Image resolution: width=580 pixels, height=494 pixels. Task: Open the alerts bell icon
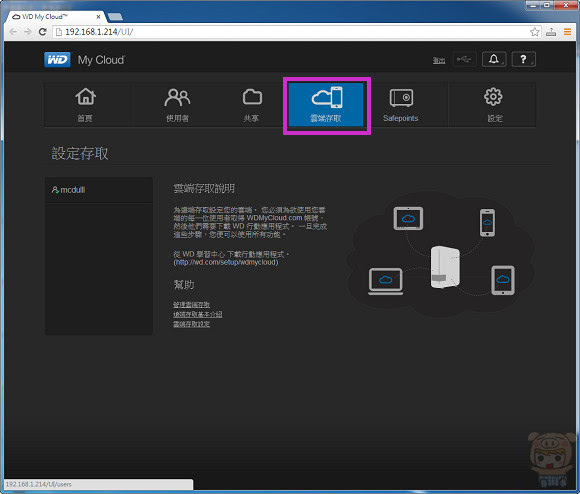[x=494, y=59]
